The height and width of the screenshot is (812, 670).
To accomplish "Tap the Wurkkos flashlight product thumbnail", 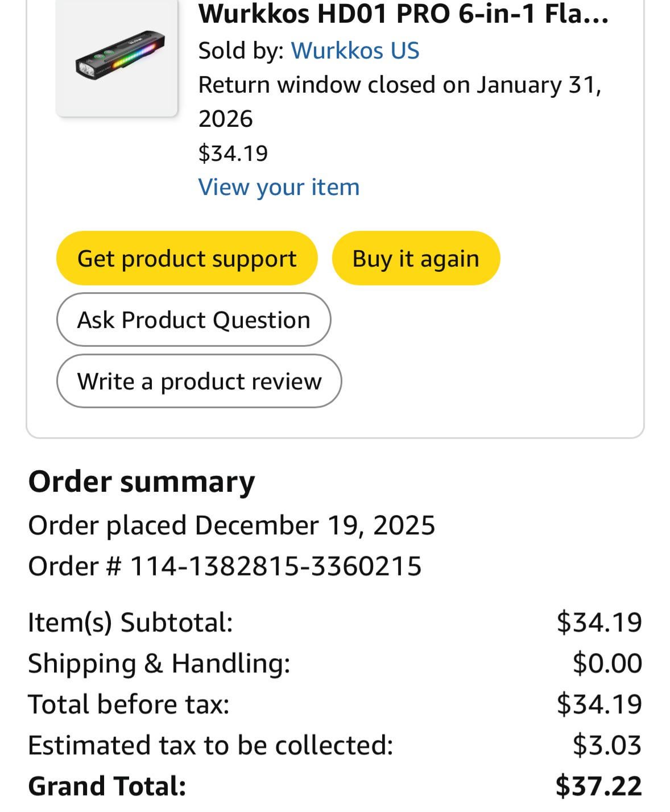I will 117,56.
